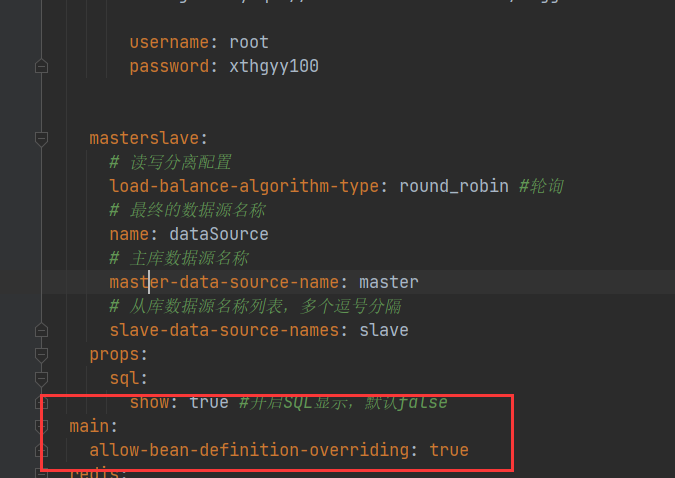Image resolution: width=675 pixels, height=478 pixels.
Task: Click the dataSource name value
Action: pyautogui.click(x=218, y=234)
